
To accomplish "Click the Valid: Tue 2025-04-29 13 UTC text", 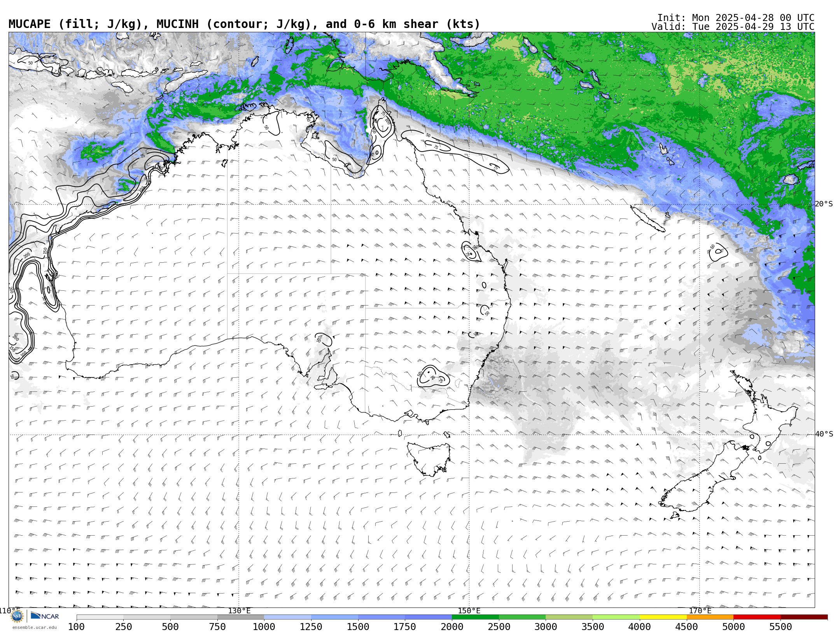I will coord(733,27).
